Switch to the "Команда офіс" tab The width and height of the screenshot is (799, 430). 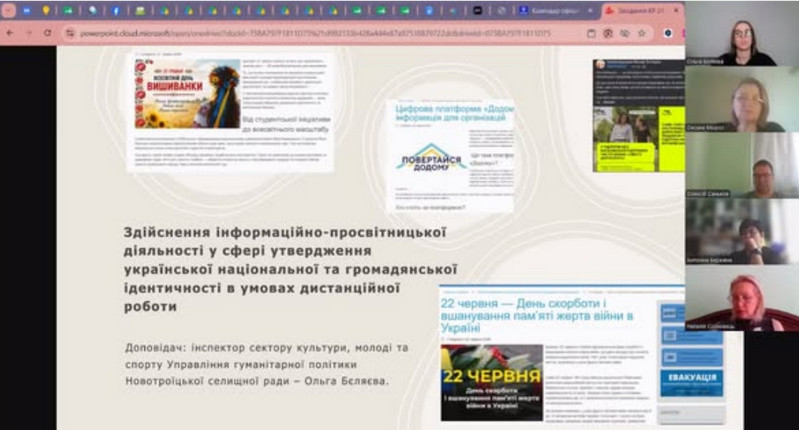coord(555,10)
